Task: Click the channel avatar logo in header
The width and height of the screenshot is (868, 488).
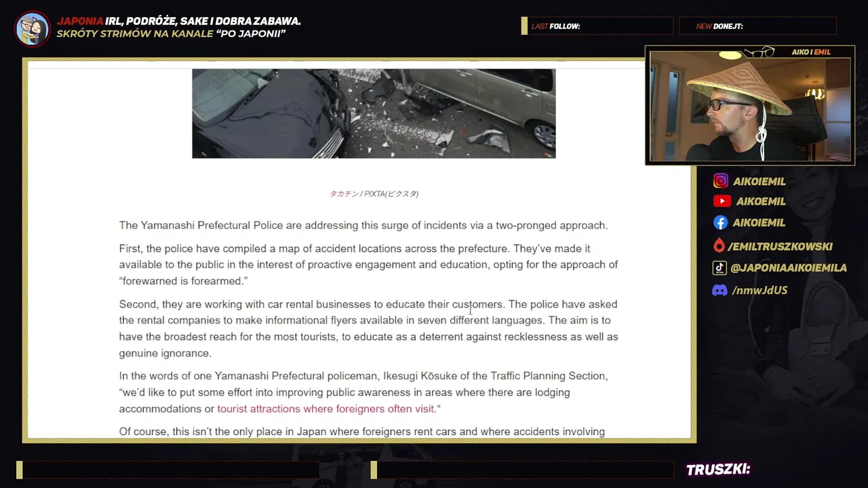Action: [33, 28]
